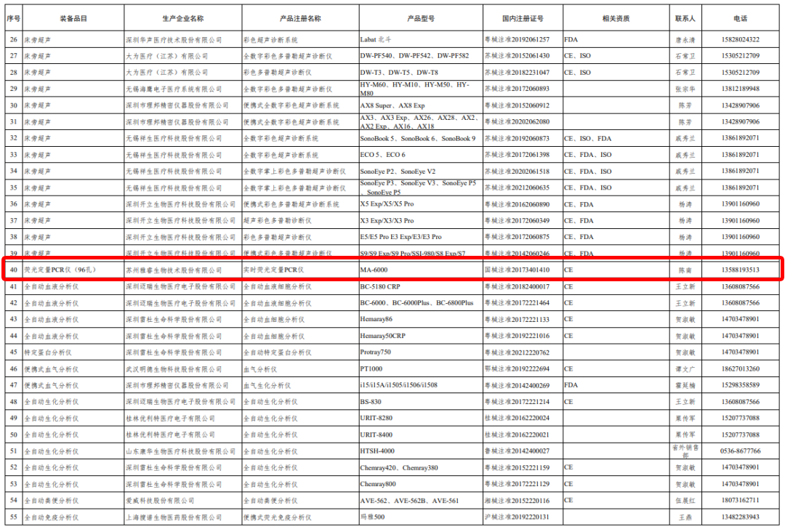Select the 国内注册证号 header cell
785x532 pixels.
[x=522, y=18]
